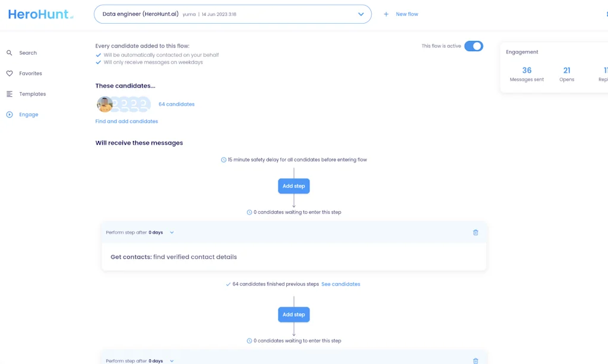Click the trash icon on the bottom step card
This screenshot has width=608, height=364.
coord(475,360)
